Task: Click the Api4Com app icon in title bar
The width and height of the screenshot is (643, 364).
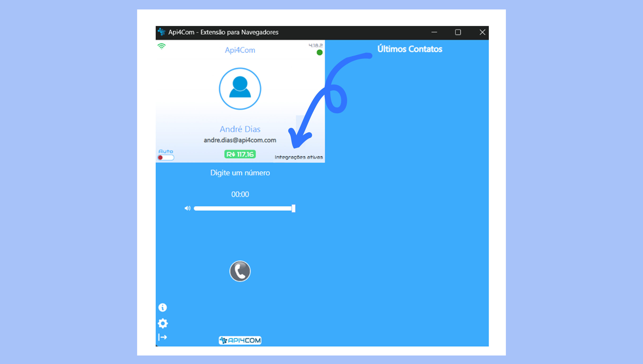Action: coord(161,32)
